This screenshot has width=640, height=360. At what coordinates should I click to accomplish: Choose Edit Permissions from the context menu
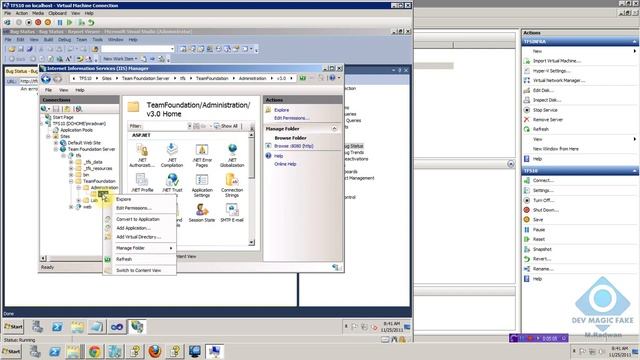140,208
